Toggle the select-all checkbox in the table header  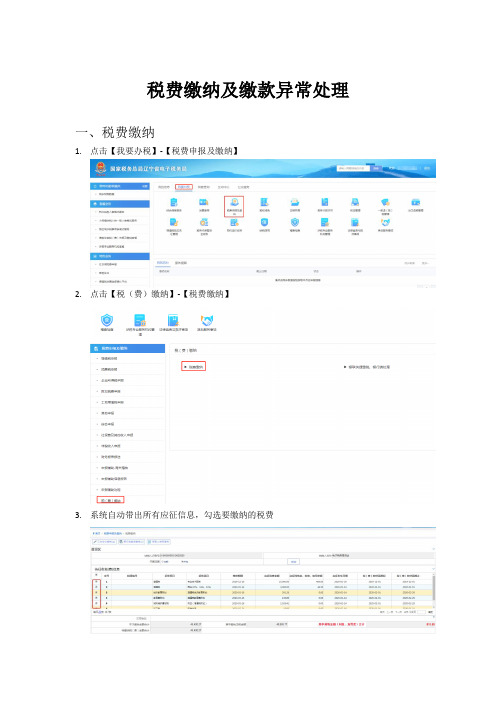tap(96, 576)
